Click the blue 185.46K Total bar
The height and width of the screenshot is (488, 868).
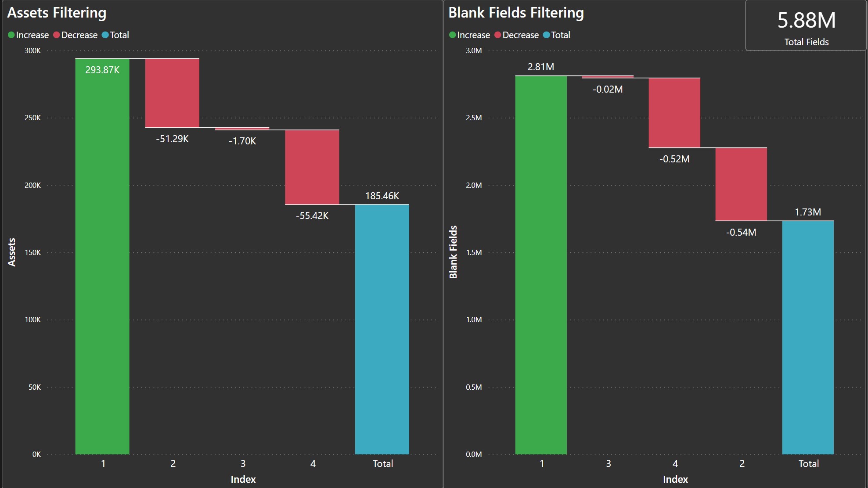coord(382,329)
